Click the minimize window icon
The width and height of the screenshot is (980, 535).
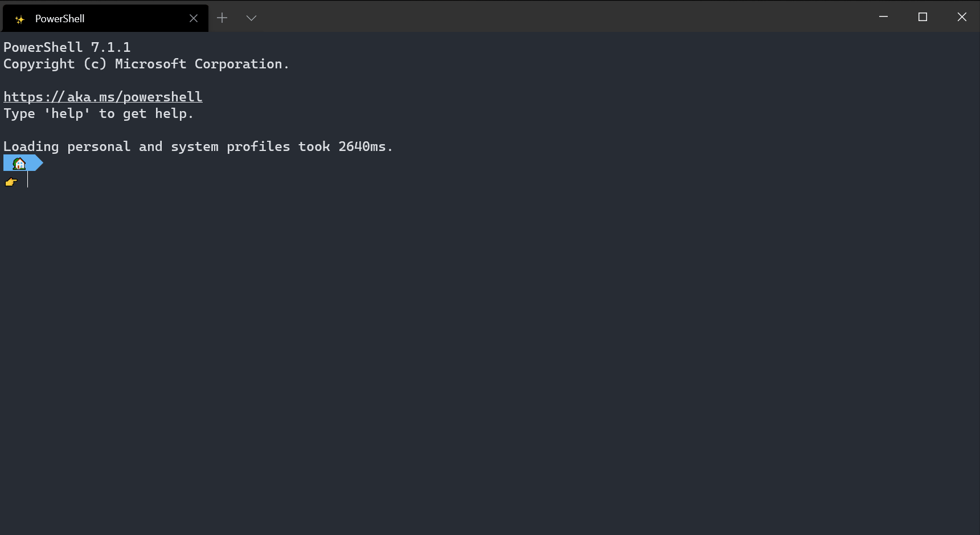coord(883,17)
